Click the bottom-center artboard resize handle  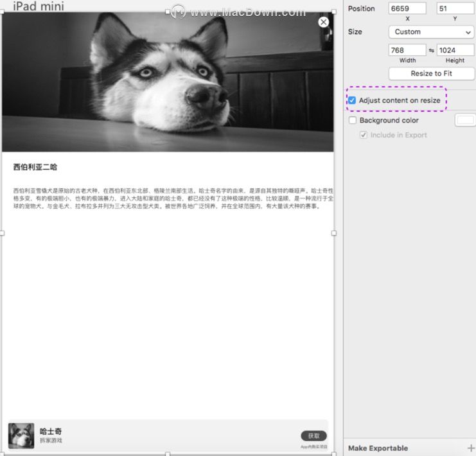point(168,454)
